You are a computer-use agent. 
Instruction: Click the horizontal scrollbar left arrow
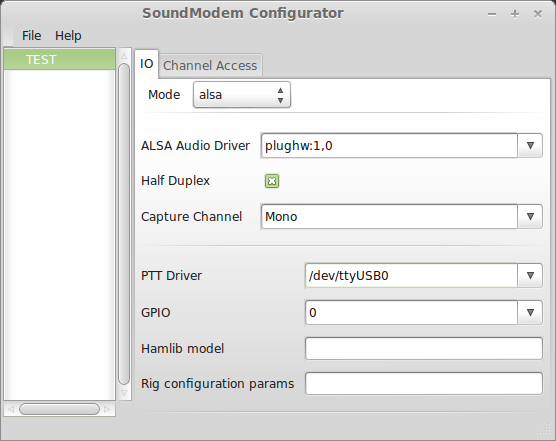point(11,409)
